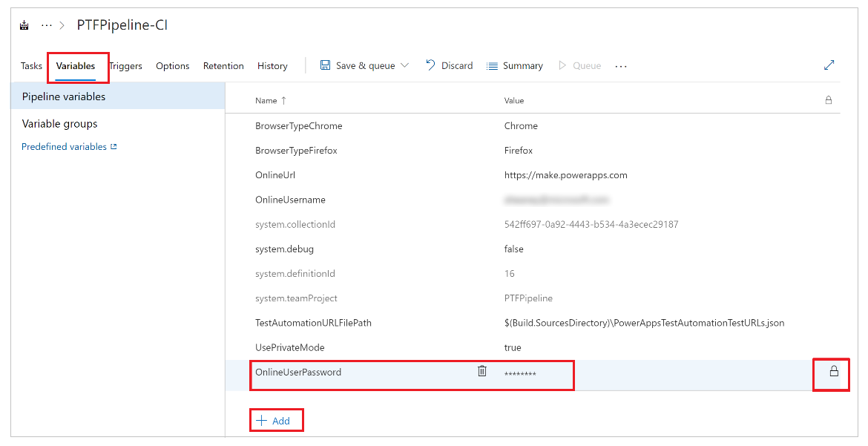Click the system.teamProject row name
The width and height of the screenshot is (868, 446).
[296, 298]
